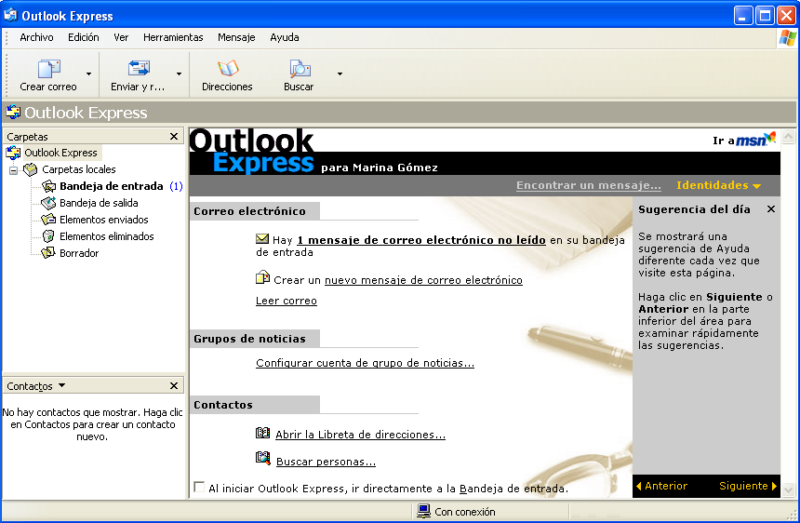Open the Identidades dropdown
The height and width of the screenshot is (523, 800).
coord(718,186)
